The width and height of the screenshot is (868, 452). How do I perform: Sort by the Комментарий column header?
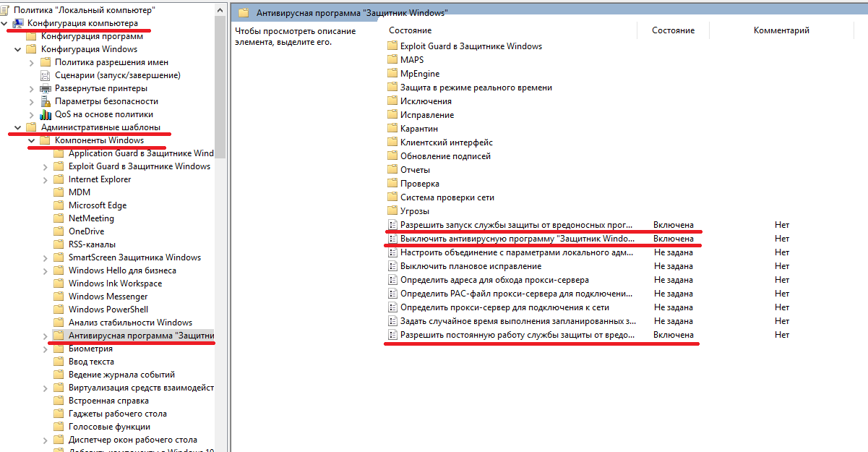[x=781, y=30]
